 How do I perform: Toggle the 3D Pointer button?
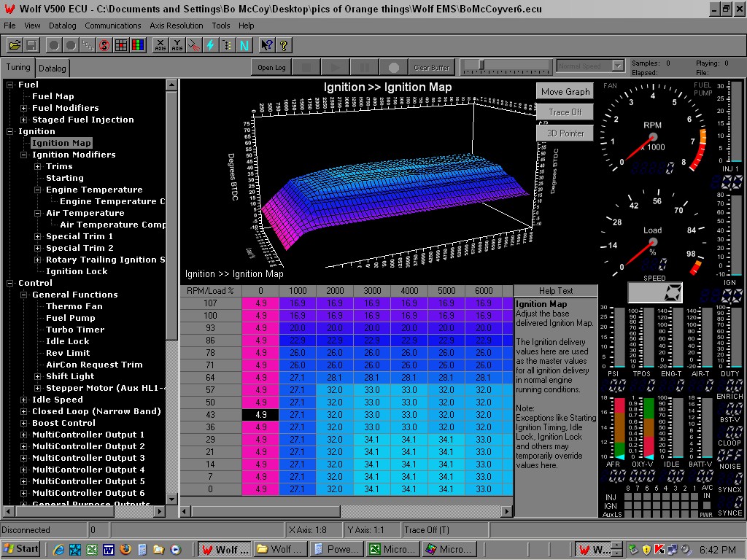[x=565, y=133]
